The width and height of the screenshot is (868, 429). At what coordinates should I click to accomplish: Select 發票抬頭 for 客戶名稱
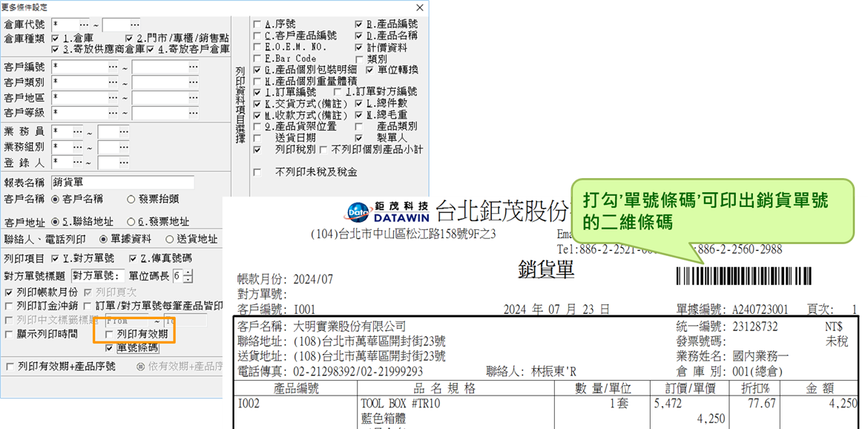click(x=131, y=199)
